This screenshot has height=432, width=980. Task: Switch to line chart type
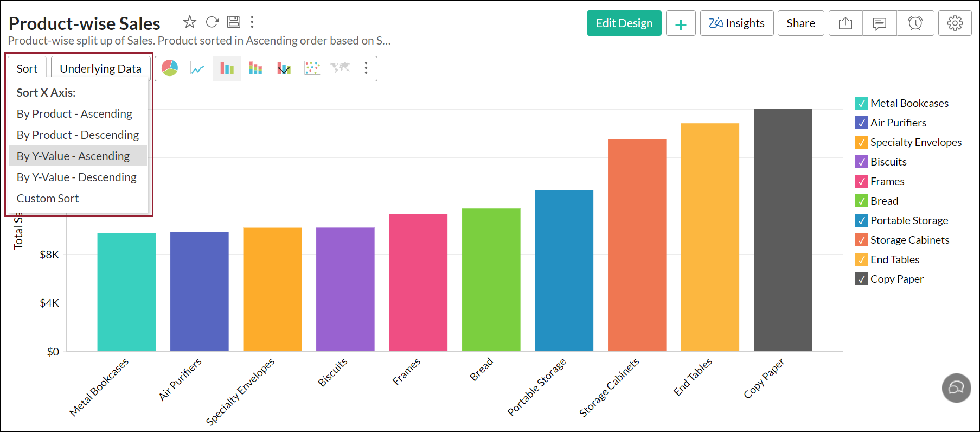198,68
